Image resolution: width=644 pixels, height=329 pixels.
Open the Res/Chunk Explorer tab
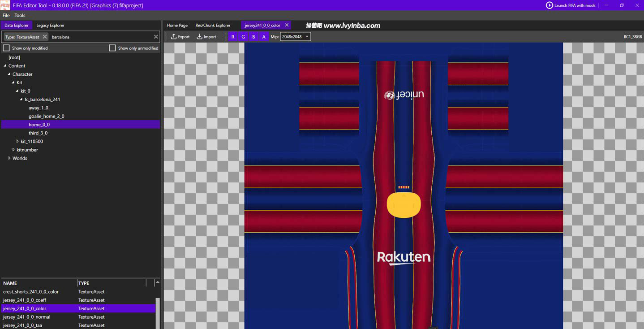[213, 25]
